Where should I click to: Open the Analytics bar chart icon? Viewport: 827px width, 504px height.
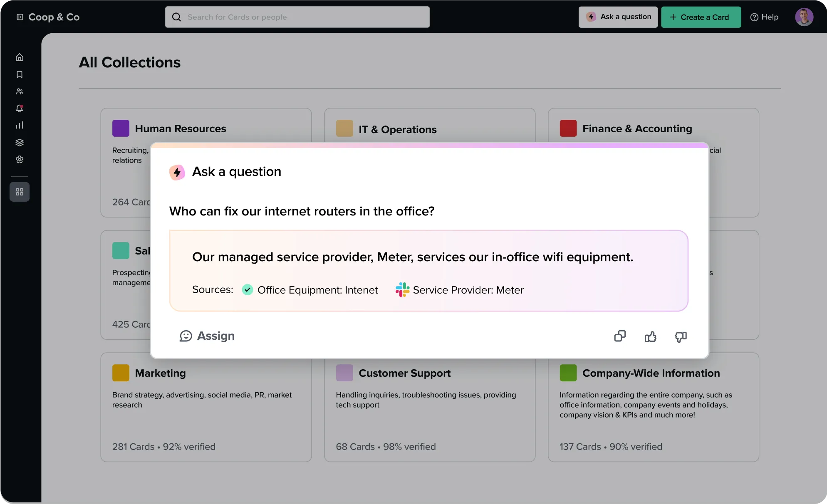click(x=19, y=125)
